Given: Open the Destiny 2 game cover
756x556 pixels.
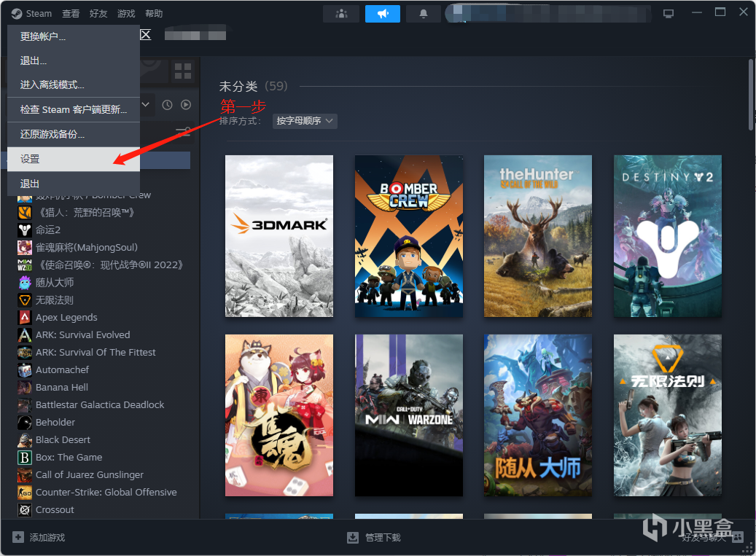Looking at the screenshot, I should (x=667, y=235).
